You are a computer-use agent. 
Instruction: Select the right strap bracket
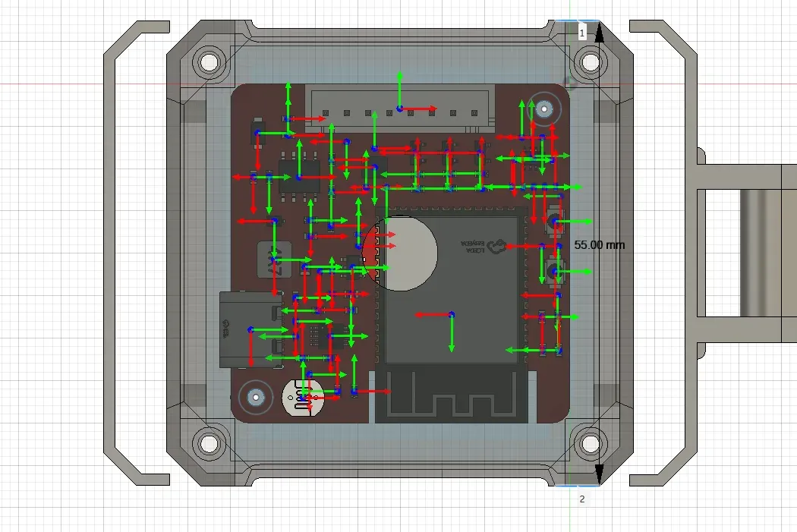tap(663, 253)
